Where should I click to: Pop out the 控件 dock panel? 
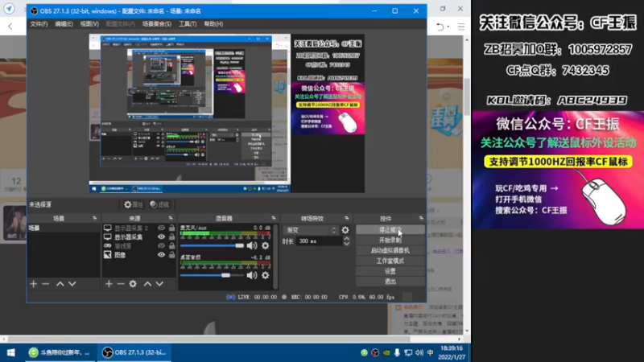pos(421,218)
